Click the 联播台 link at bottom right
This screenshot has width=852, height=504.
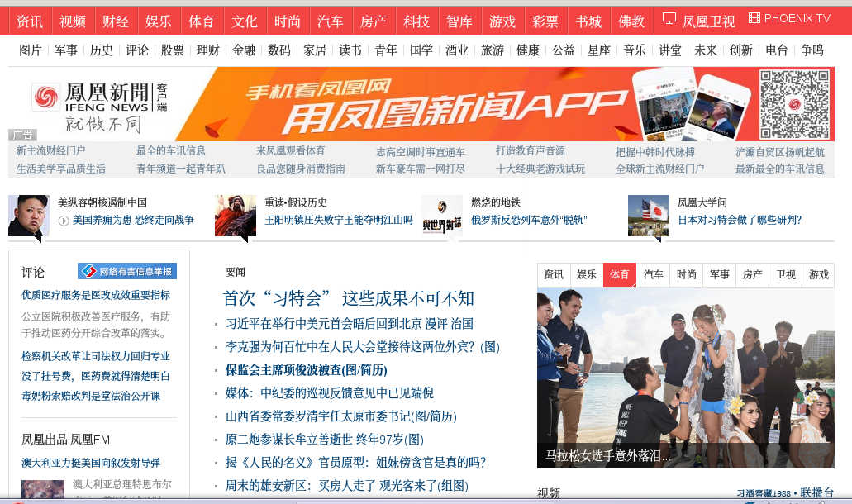[x=816, y=492]
